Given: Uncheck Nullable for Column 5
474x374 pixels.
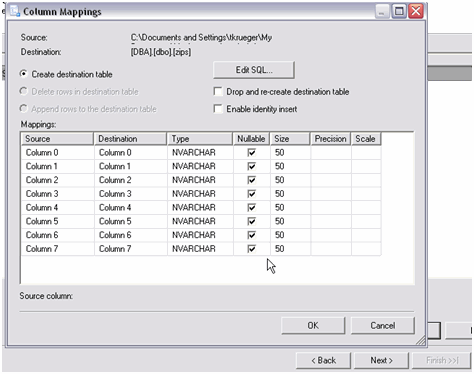Looking at the screenshot, I should (252, 221).
